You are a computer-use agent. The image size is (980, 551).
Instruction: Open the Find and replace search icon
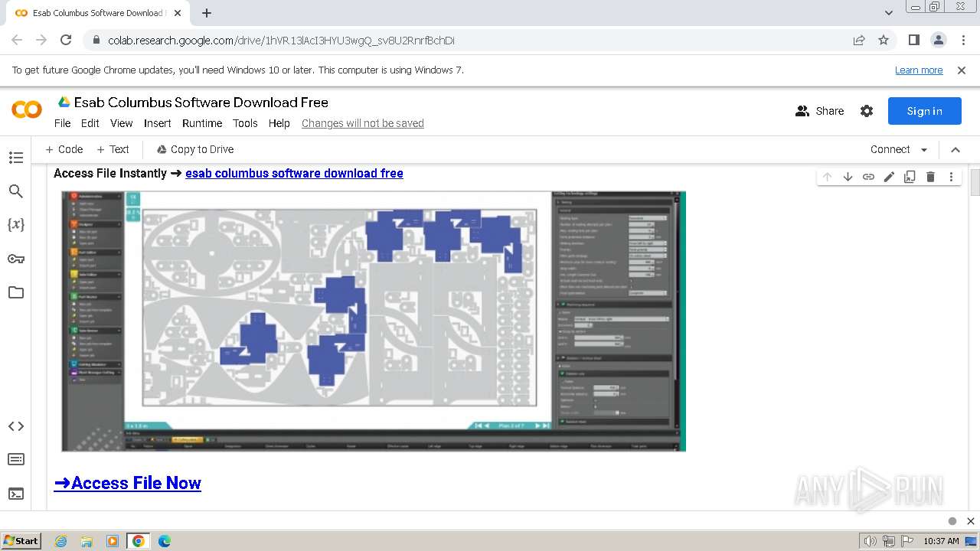coord(16,191)
